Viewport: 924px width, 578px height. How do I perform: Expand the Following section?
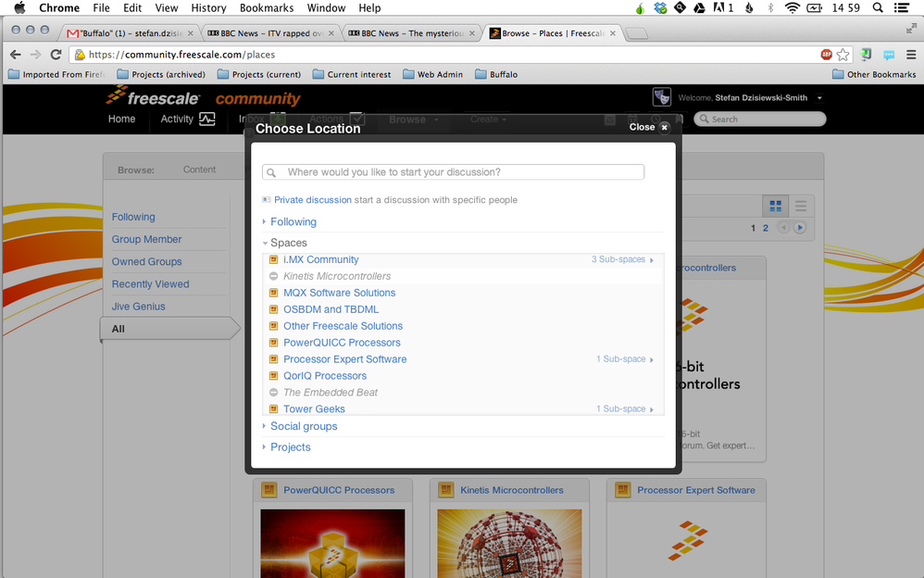[293, 221]
